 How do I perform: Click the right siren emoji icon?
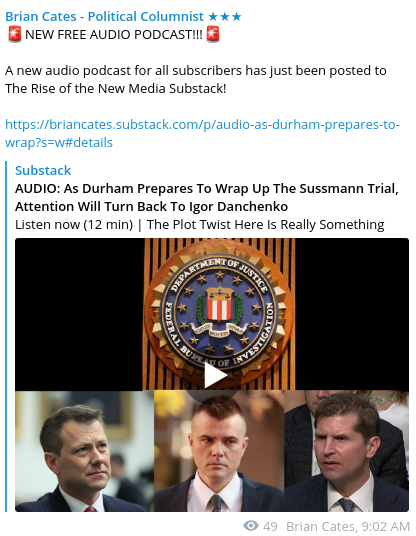click(213, 34)
